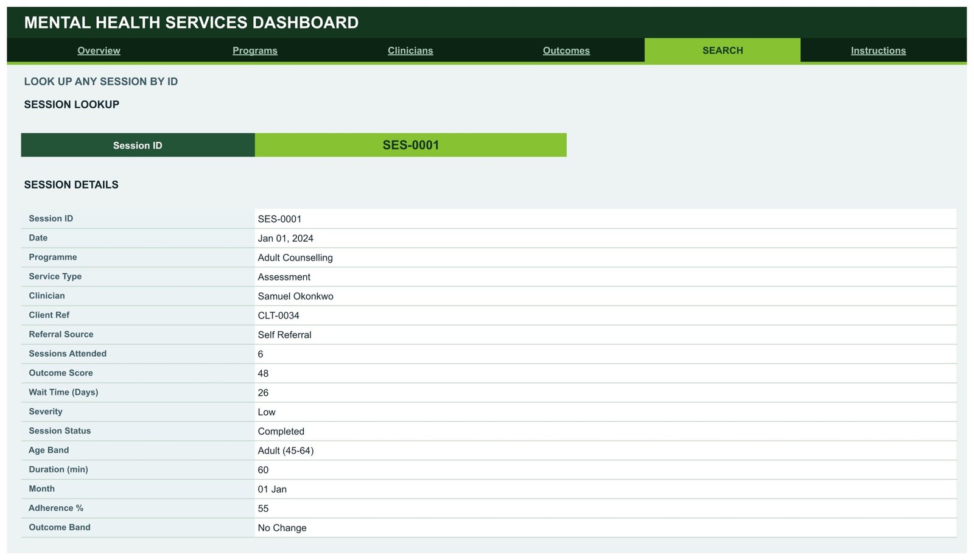Go to the Clinicians tab
The height and width of the screenshot is (560, 974).
(410, 51)
